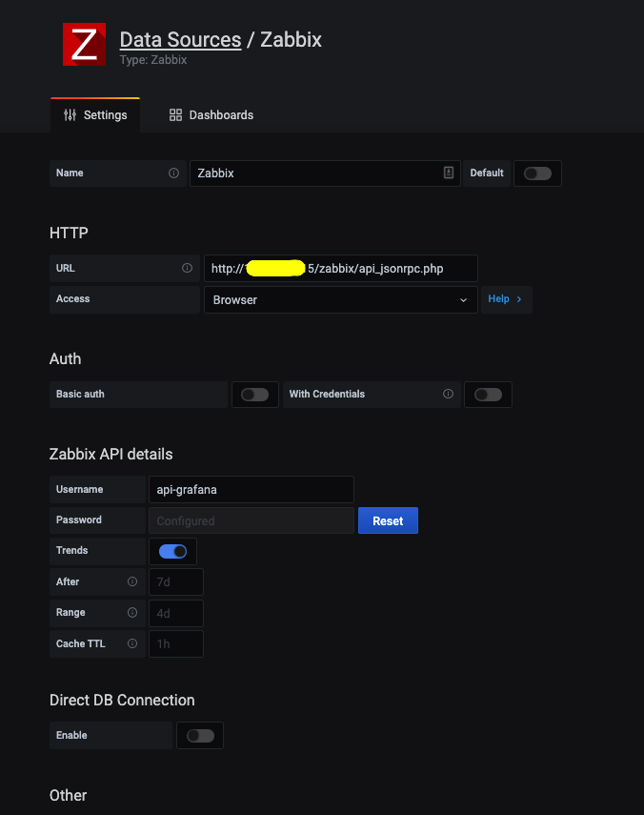Screen dimensions: 644x815
Task: Go to the Data Sources breadcrumb link
Action: click(180, 40)
